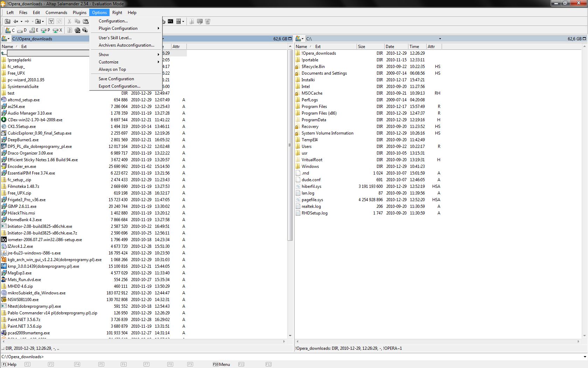Screen dimensions: 588x368
Task: Switch to network drive P
Action: coord(45,30)
